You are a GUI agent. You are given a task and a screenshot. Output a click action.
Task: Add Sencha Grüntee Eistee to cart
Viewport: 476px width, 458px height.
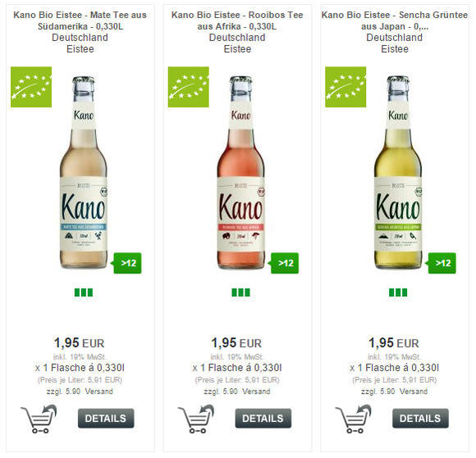pyautogui.click(x=354, y=419)
